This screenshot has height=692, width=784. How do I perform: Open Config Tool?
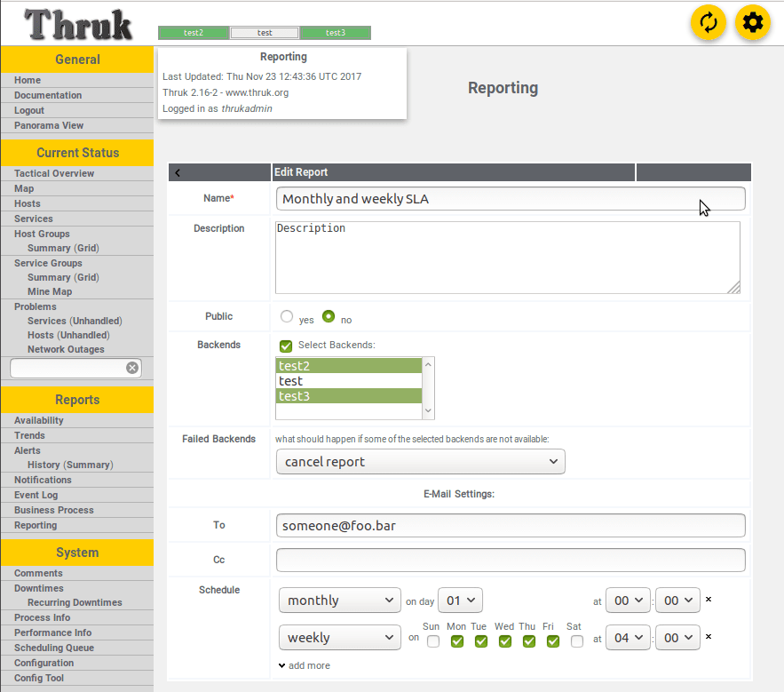coord(39,678)
